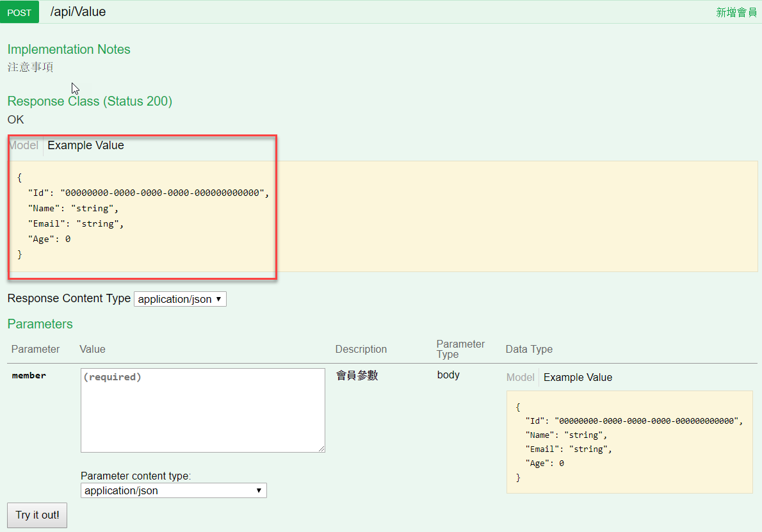
Task: Click the Description column header
Action: click(361, 350)
